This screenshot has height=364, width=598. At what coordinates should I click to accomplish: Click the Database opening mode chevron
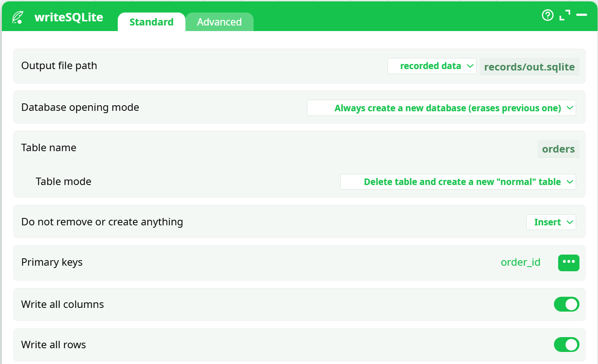point(569,108)
